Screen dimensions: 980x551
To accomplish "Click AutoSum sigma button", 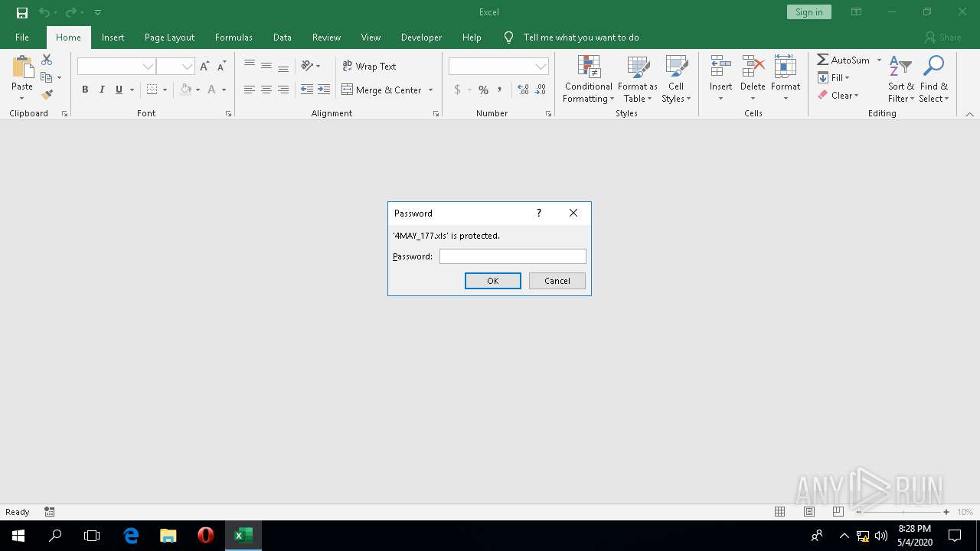I will point(844,60).
